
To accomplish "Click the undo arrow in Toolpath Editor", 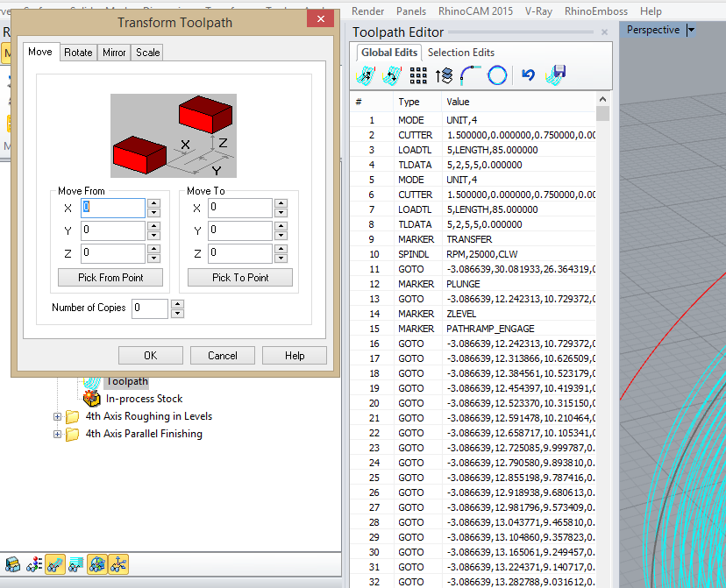I will coord(528,75).
